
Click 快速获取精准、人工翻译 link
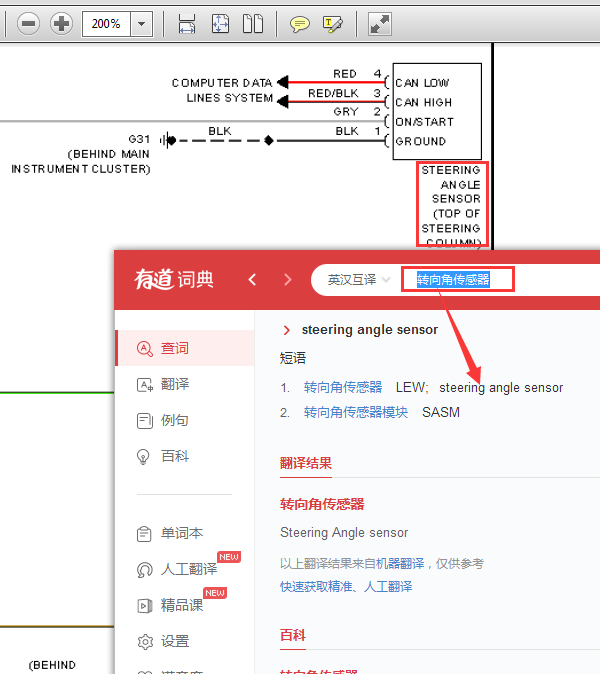(x=346, y=587)
